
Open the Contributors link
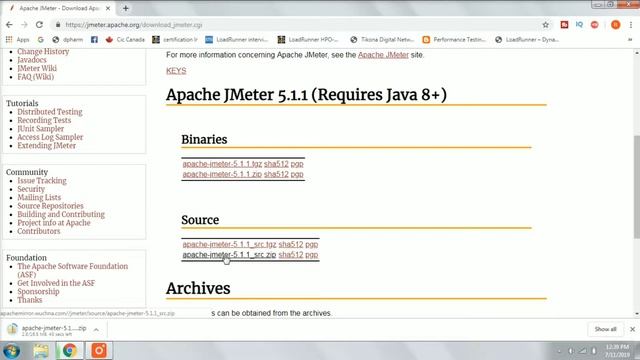(x=38, y=231)
